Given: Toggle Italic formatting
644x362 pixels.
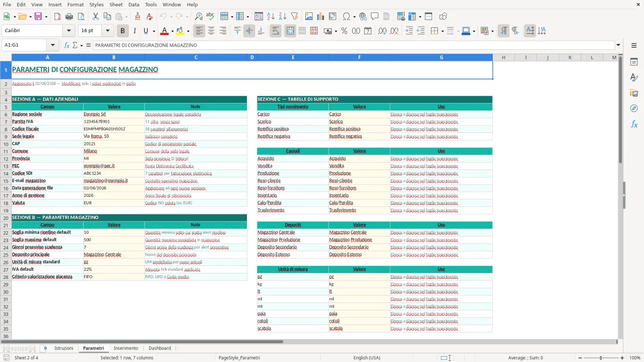Looking at the screenshot, I should coord(135,31).
